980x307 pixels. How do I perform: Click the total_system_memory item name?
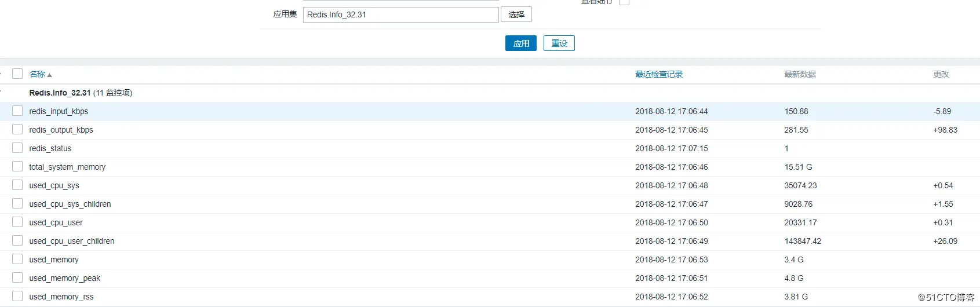(67, 167)
